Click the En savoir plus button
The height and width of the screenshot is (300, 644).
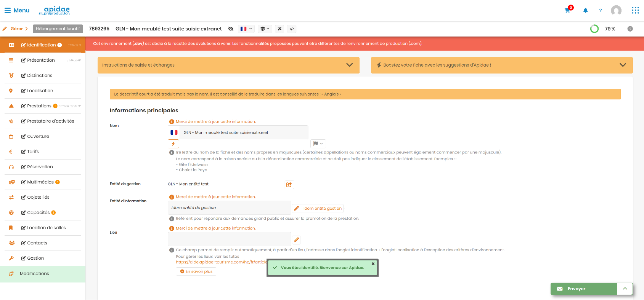click(x=196, y=271)
